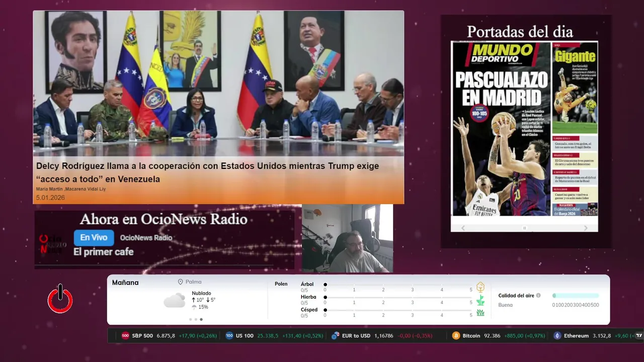The width and height of the screenshot is (644, 362).
Task: Click the US 100 ticker icon
Action: (x=229, y=335)
